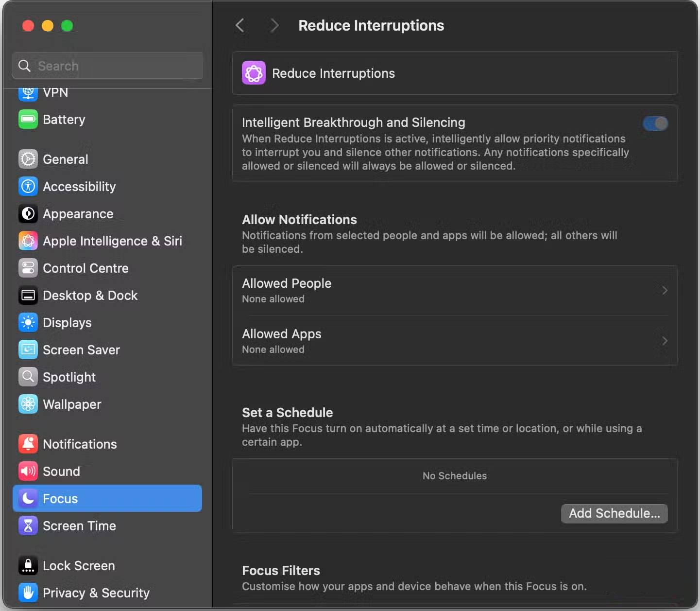Click the Reduce Interruptions purple Focus icon
Image resolution: width=700 pixels, height=611 pixels.
pyautogui.click(x=254, y=73)
